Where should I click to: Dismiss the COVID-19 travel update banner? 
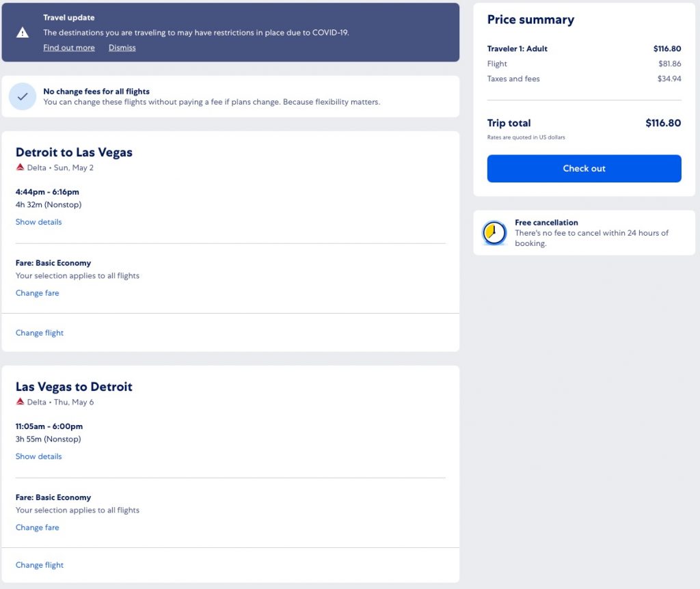point(122,47)
